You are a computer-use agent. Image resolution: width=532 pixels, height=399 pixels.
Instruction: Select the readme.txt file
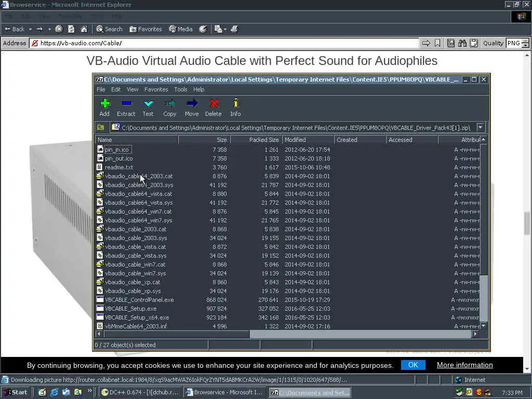pos(119,167)
